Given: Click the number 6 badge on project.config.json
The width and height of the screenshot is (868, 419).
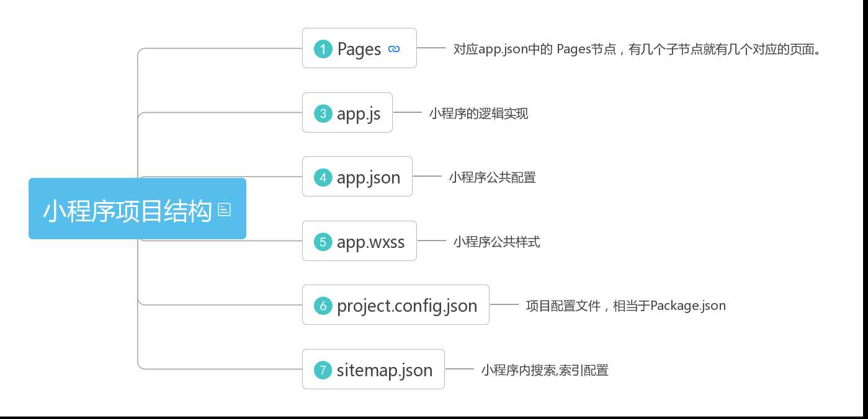Looking at the screenshot, I should click(323, 306).
